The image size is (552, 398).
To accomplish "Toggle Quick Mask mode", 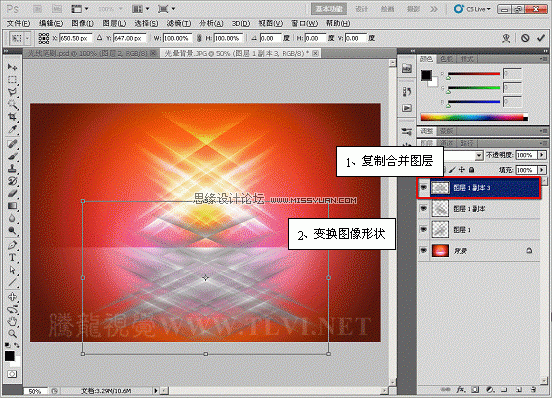I will [x=12, y=374].
